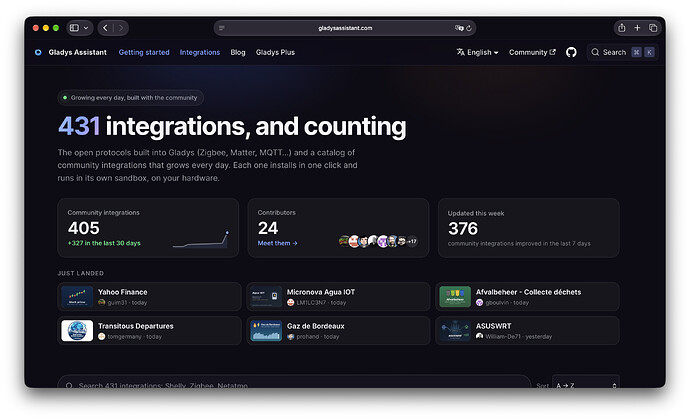Screen dimensions: 690x420
Task: Expand the English language dropdown
Action: click(477, 52)
